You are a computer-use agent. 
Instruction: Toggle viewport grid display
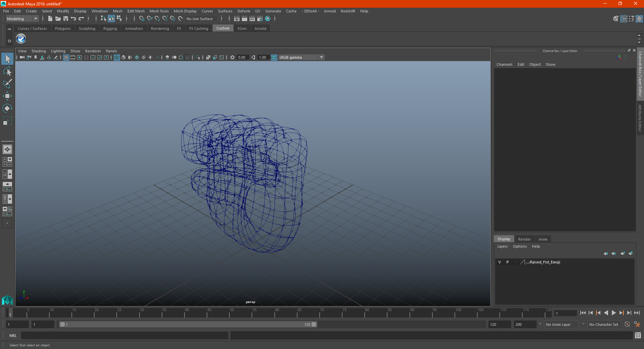tap(66, 57)
